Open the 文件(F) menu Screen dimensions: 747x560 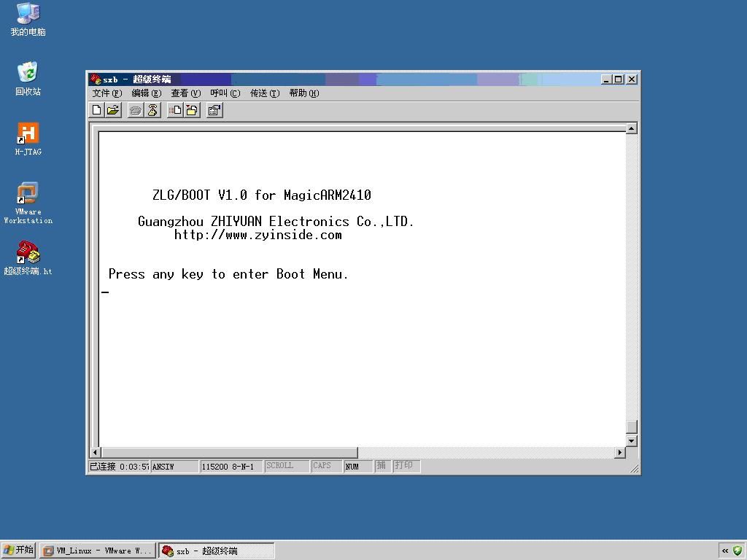point(107,93)
